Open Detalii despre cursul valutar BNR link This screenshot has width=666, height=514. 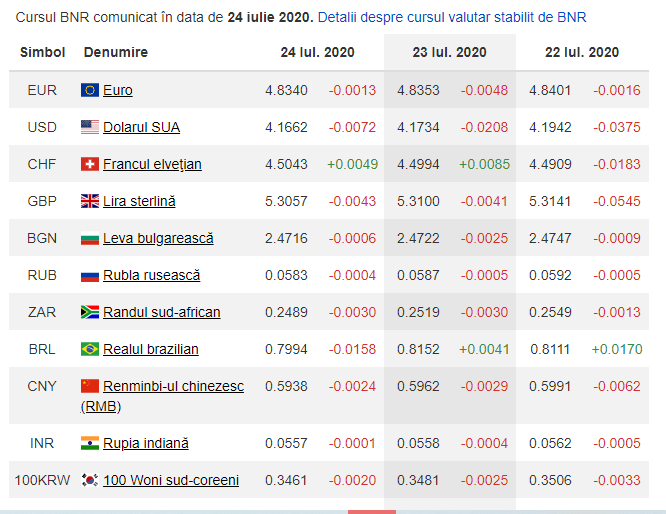[x=452, y=17]
